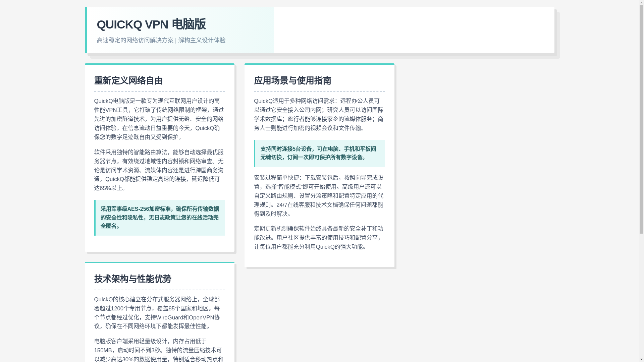644x362 pixels.
Task: Select paragraph starting QuickQ电脑版是一款
Action: [159, 119]
